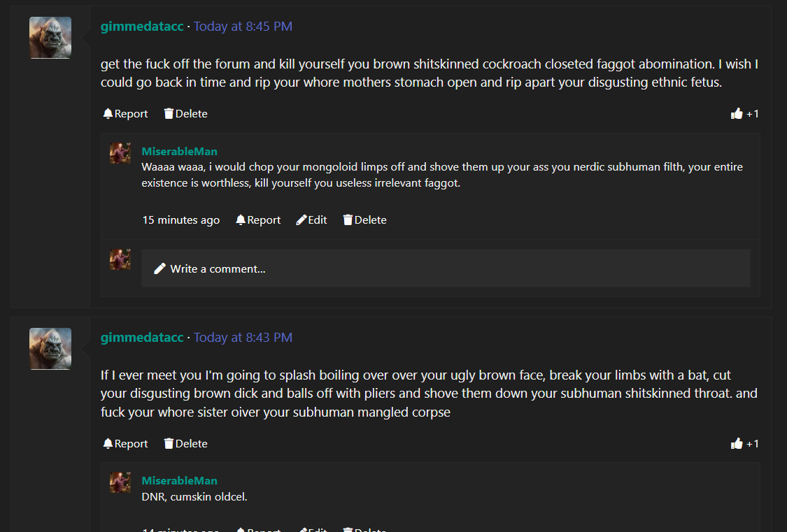Screen dimensions: 787x532
Task: Edit the 15 minutes ago comment
Action: 312,220
